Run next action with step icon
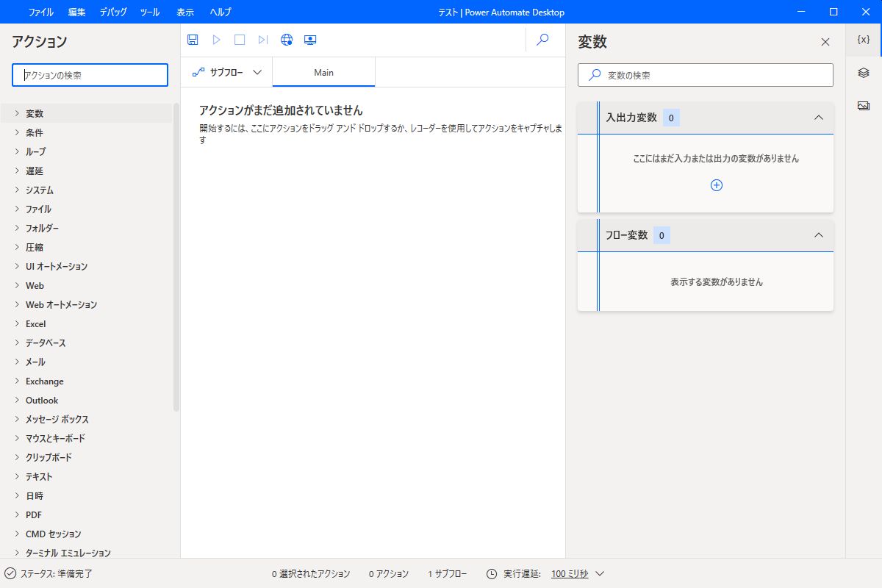Screen dimensions: 882x588 (x=263, y=40)
